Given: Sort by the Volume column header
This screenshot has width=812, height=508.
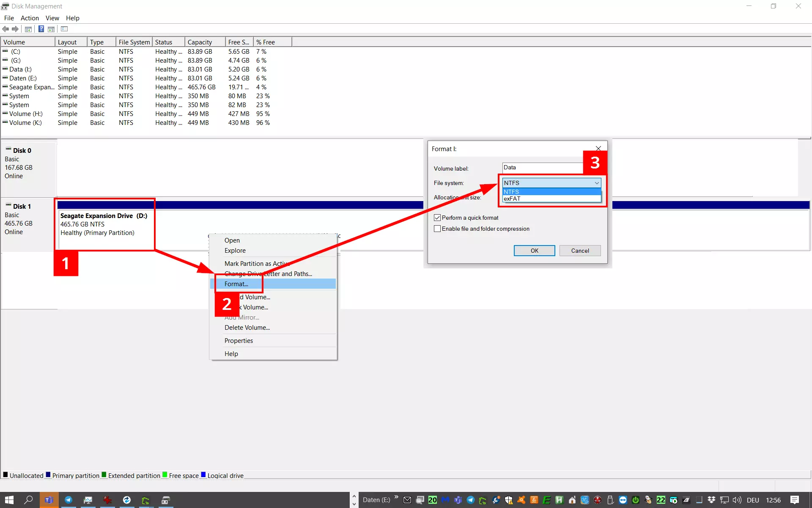Looking at the screenshot, I should [x=28, y=42].
